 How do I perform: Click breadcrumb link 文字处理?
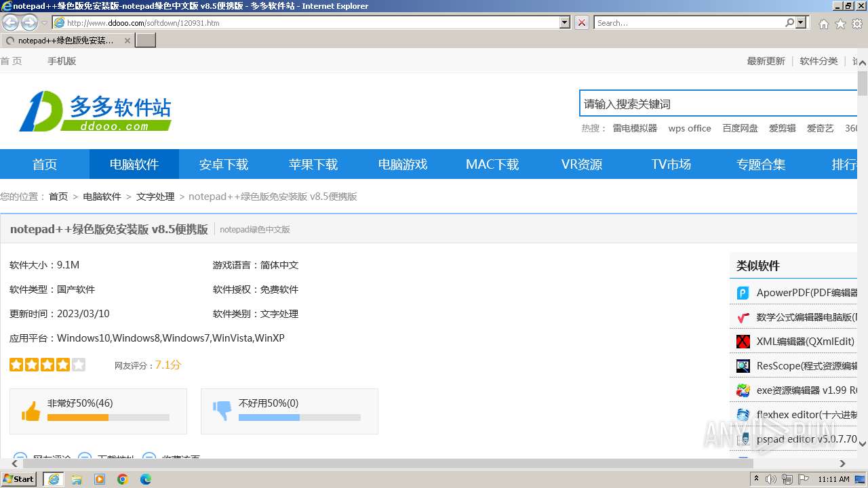pos(155,197)
